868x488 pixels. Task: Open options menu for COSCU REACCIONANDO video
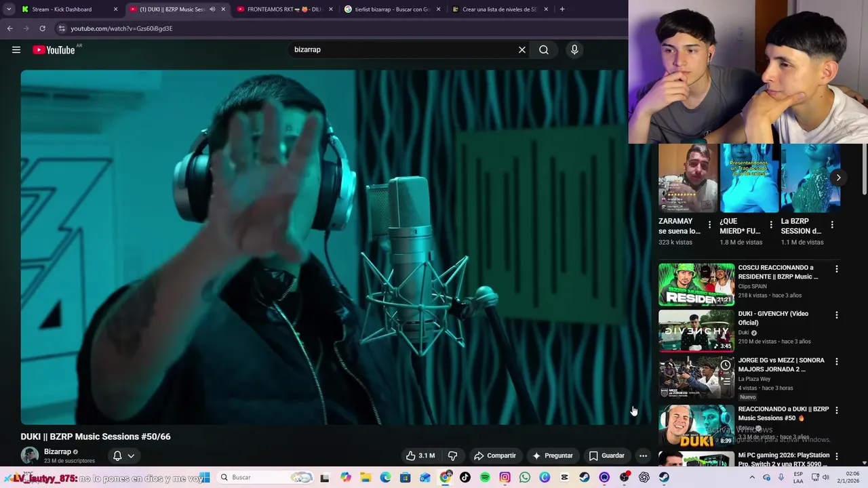tap(836, 269)
